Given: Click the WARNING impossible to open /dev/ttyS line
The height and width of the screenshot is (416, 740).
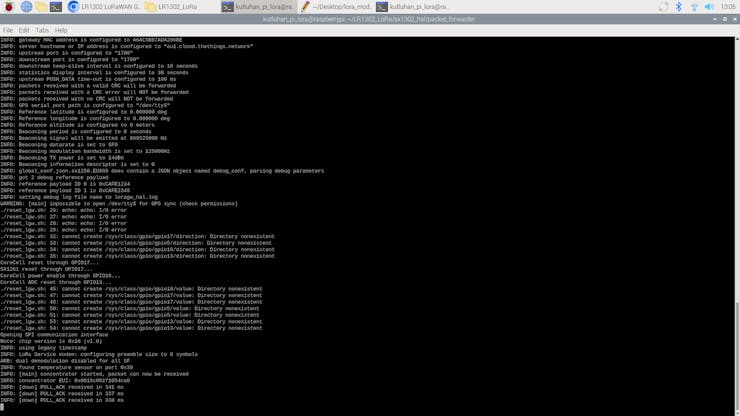Looking at the screenshot, I should tap(119, 204).
